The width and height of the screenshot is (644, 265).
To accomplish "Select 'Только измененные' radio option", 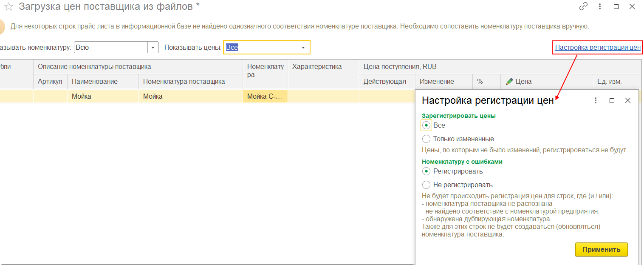I will [426, 139].
